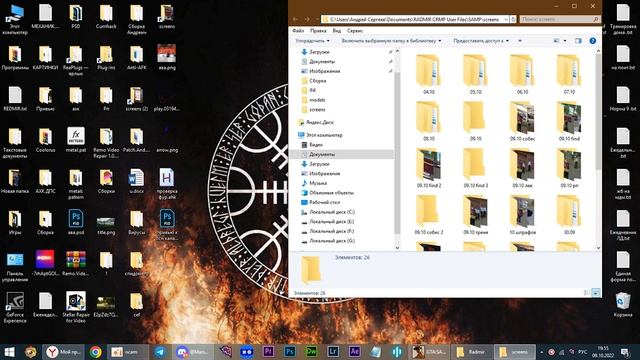Viewport: 640px width, 360px height.
Task: Show additional toolbar commands chevron
Action: coord(520,41)
